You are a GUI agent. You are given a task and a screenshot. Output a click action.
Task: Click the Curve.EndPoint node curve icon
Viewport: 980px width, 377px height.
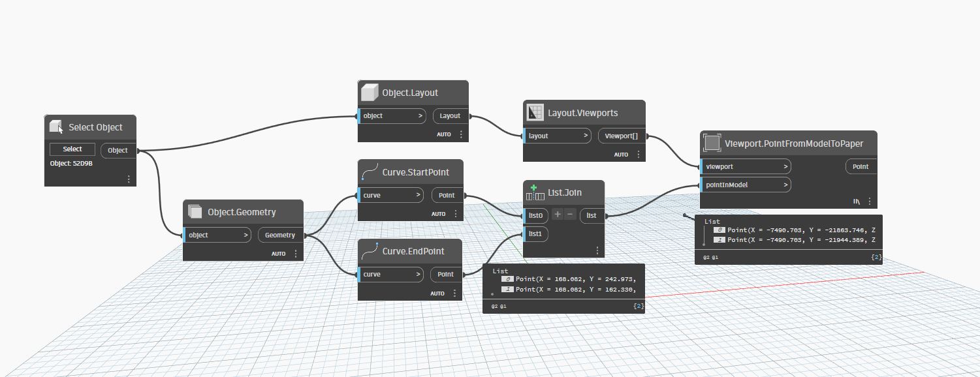tap(370, 251)
